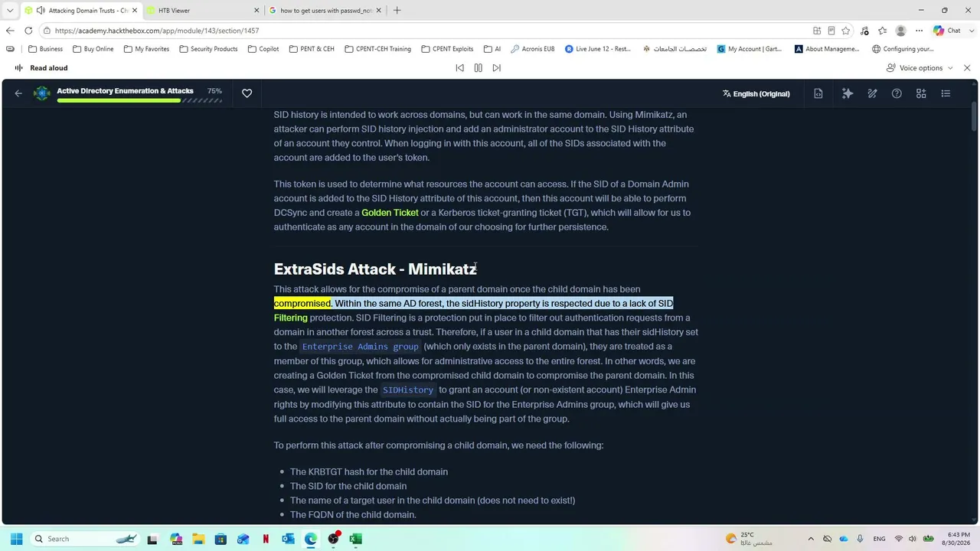Open the Security Products bookmarks folder
This screenshot has height=551, width=980.
pyautogui.click(x=208, y=49)
